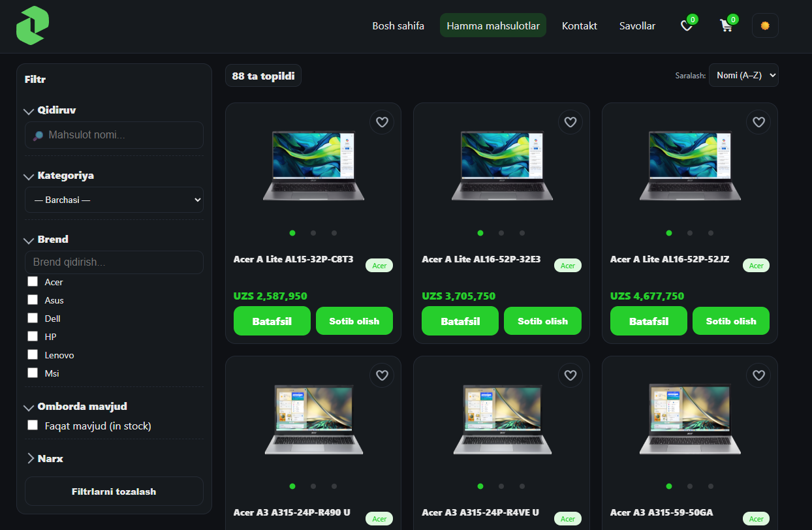Image resolution: width=812 pixels, height=530 pixels.
Task: Click Sotib olish for Acer A Lite AL16-52P-52JZ
Action: coord(731,321)
